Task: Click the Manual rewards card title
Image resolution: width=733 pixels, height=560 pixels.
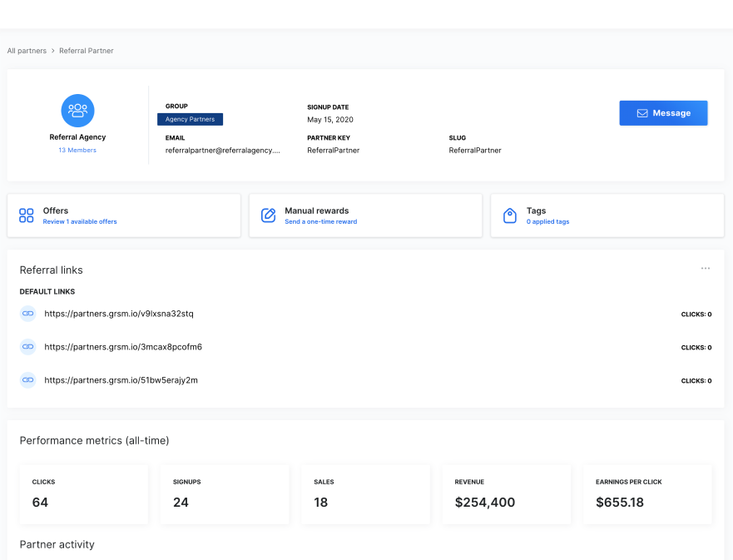Action: click(316, 211)
